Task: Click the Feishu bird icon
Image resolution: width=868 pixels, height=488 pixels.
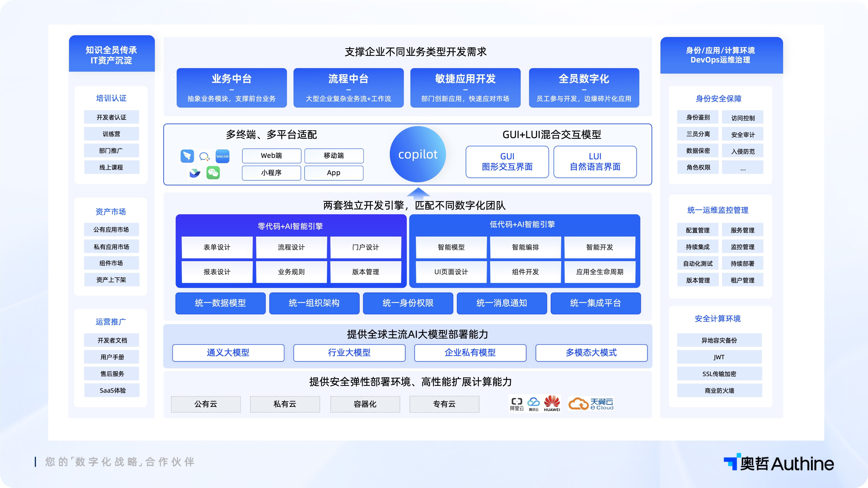Action: (195, 173)
